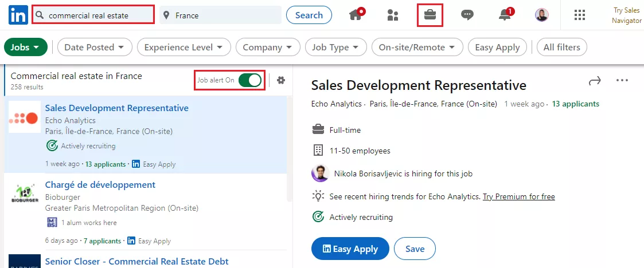
Task: Open the Try Premium for free link
Action: (519, 196)
